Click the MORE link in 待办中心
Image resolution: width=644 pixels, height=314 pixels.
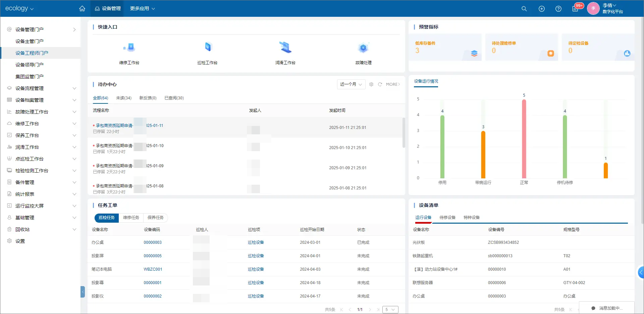coord(393,84)
